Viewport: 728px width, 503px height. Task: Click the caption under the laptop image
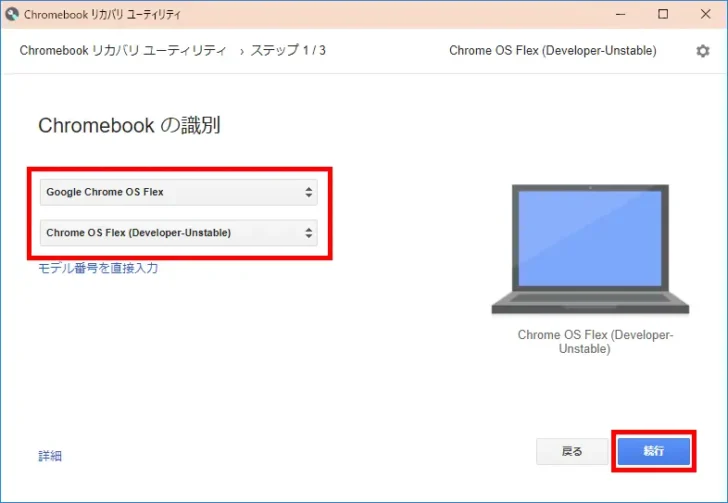[x=595, y=341]
